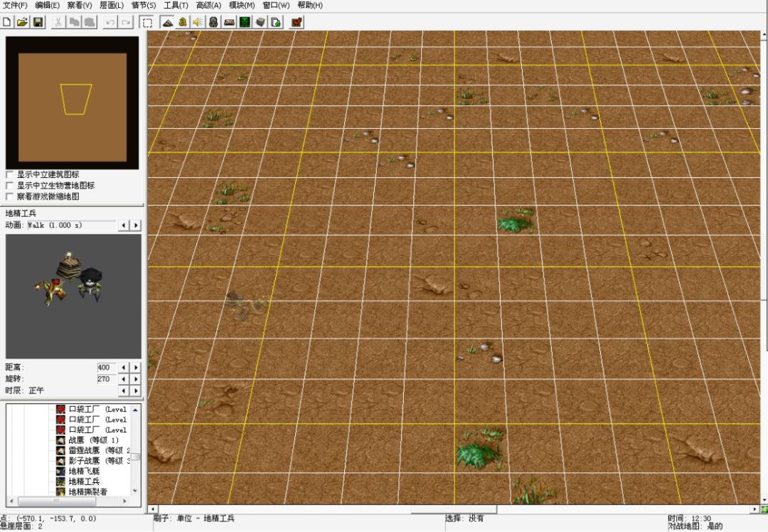Click the Copy icon in the toolbar
This screenshot has width=768, height=532.
pyautogui.click(x=74, y=22)
